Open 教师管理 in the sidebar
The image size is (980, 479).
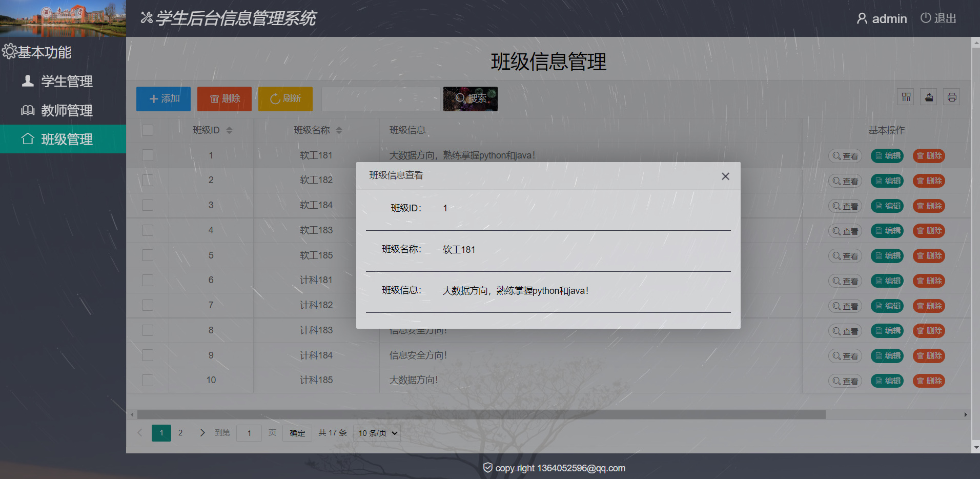63,110
